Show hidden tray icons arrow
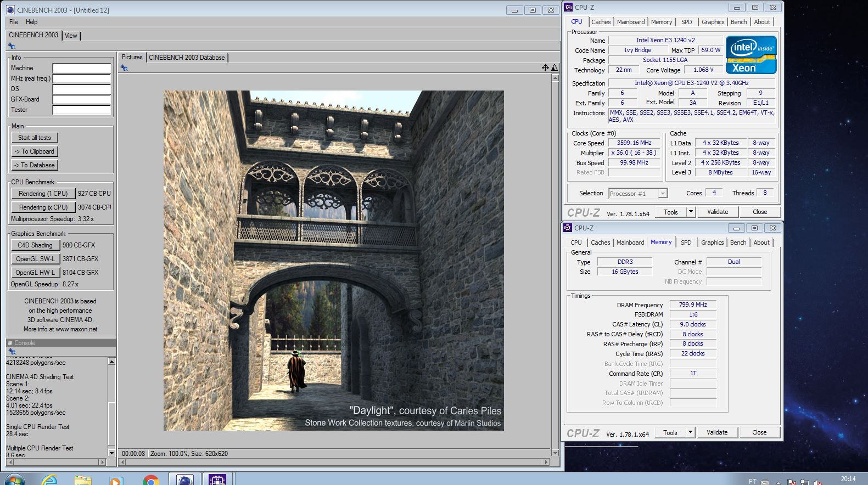 point(778,483)
